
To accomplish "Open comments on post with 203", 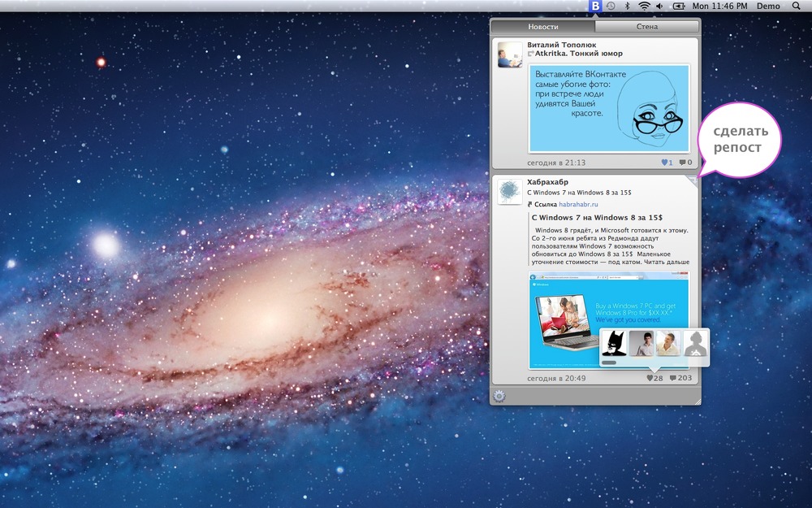I will click(x=680, y=379).
